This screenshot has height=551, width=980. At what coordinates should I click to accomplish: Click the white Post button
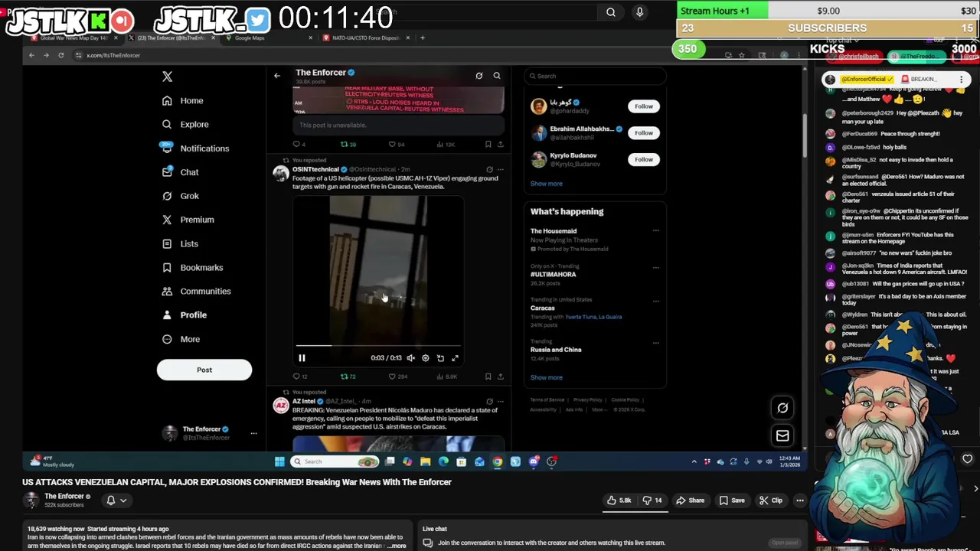coord(204,370)
